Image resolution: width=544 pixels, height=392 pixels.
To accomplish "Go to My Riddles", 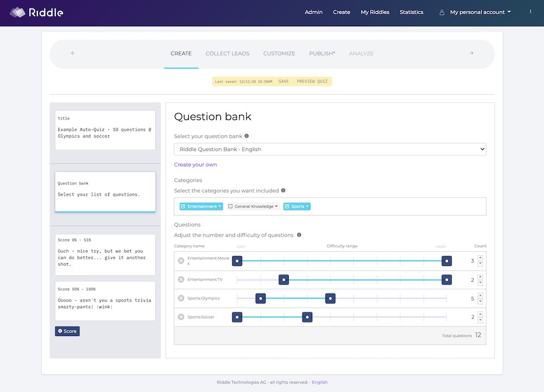I will (375, 12).
